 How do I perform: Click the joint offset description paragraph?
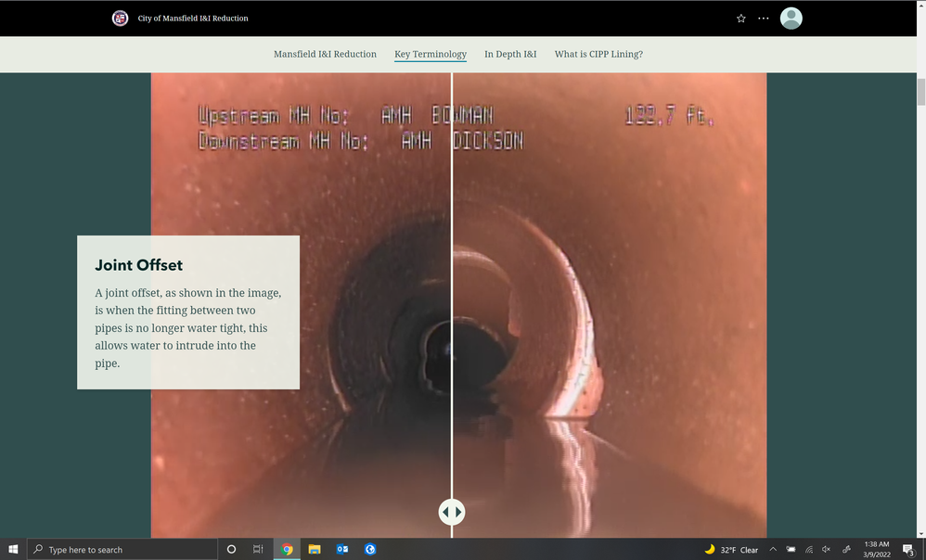click(188, 328)
